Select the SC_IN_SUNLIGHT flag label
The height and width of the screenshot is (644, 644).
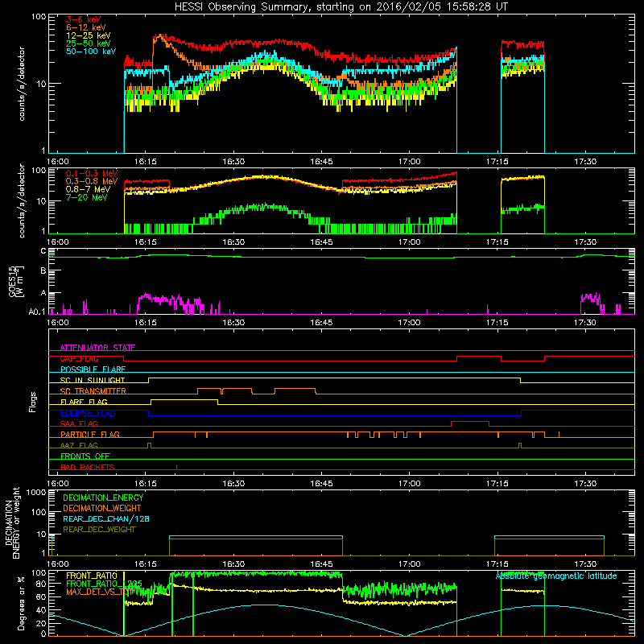click(x=93, y=380)
